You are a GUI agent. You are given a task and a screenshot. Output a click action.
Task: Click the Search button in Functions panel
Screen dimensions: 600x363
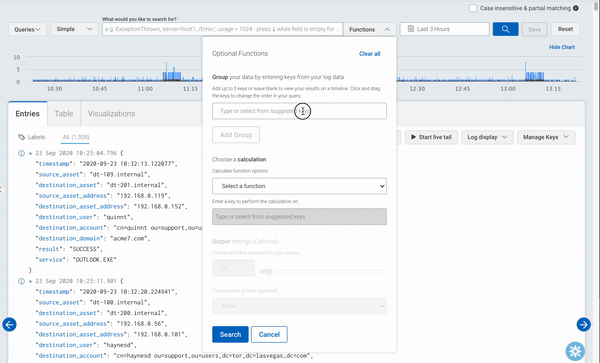coord(230,334)
